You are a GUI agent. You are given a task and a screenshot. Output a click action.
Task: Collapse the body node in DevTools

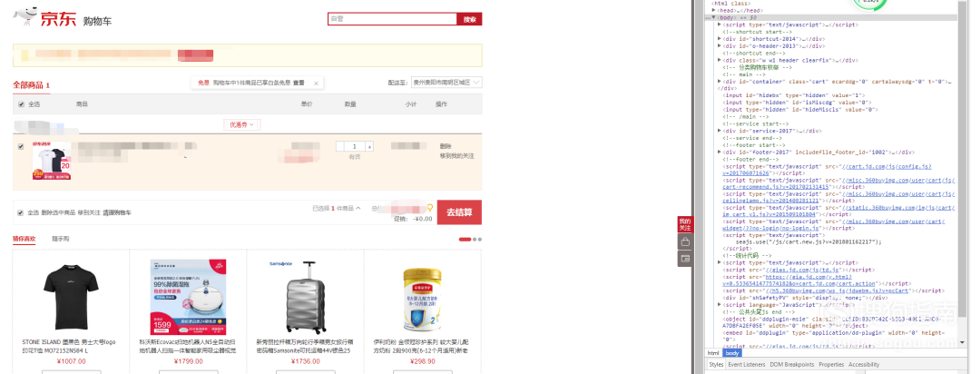[x=714, y=17]
